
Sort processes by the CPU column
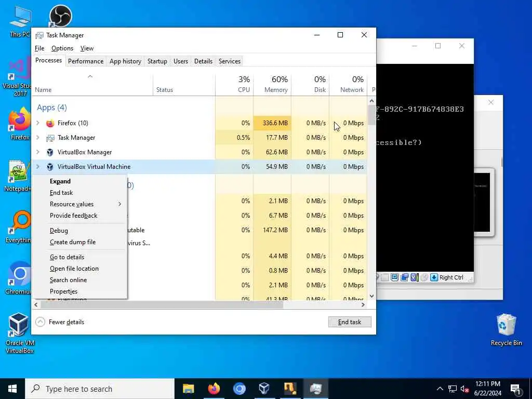pos(234,85)
